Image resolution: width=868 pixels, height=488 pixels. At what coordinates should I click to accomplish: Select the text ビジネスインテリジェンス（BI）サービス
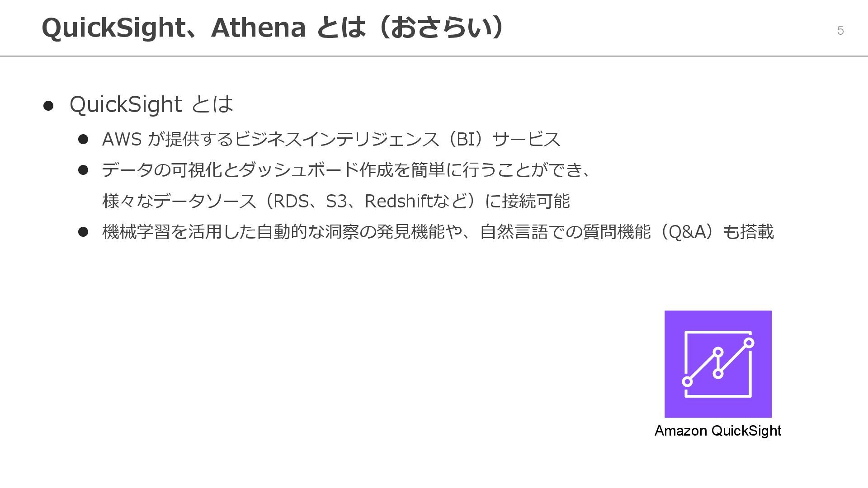point(398,139)
